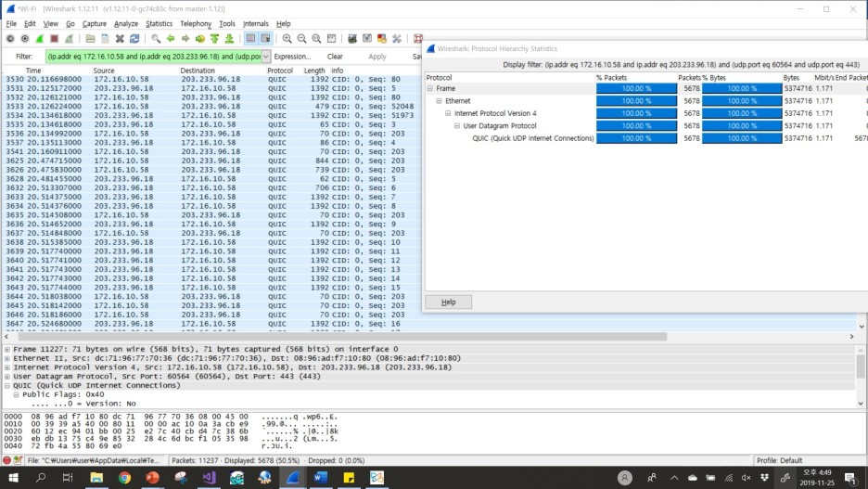Collapse the Ethernet row in Protocol Hierarchy
868x489 pixels.
(439, 101)
